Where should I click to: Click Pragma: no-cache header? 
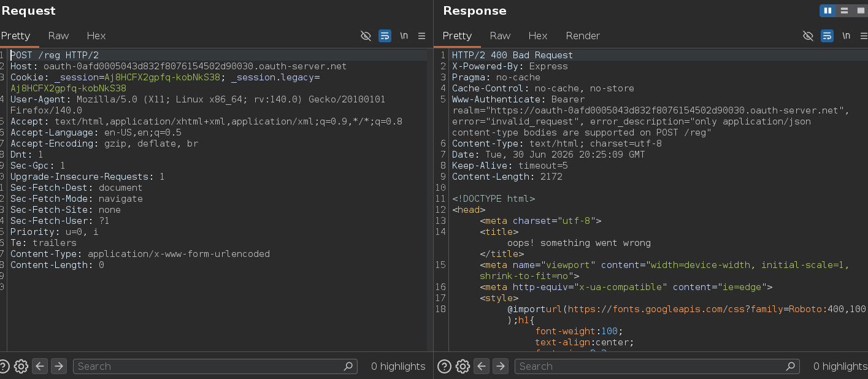click(496, 77)
